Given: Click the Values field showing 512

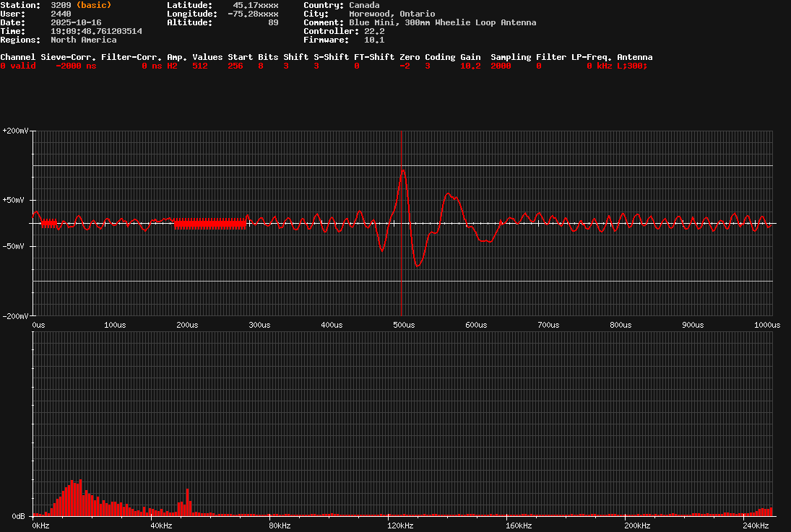Looking at the screenshot, I should tap(200, 65).
